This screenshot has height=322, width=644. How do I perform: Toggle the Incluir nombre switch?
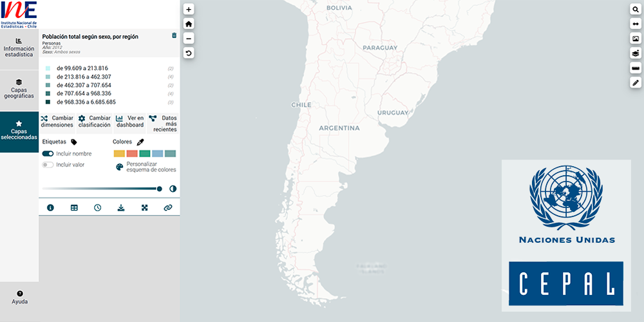point(48,154)
